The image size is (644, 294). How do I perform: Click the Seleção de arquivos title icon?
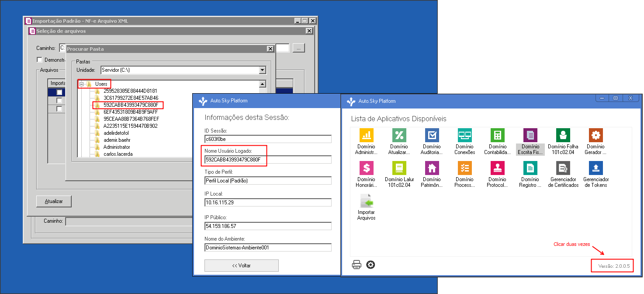point(32,31)
